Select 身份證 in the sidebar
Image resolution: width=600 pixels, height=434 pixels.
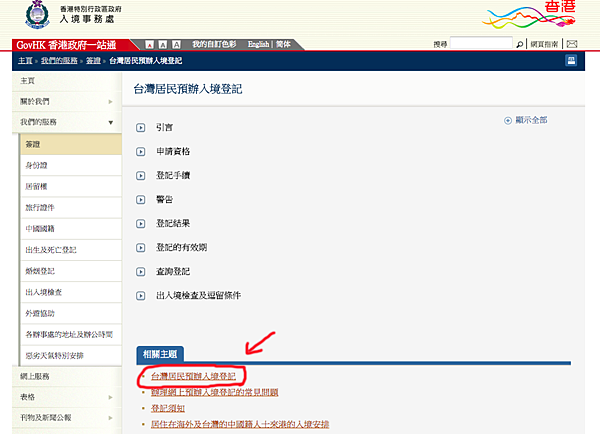click(71, 165)
